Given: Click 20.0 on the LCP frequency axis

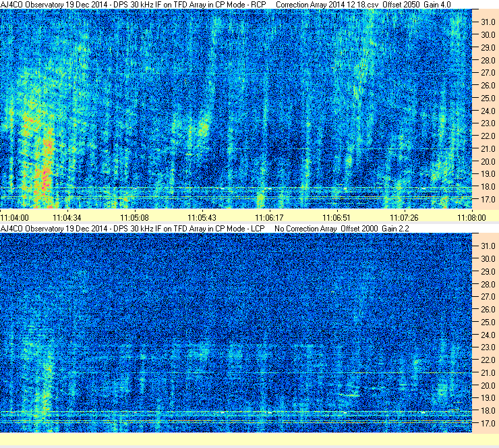Looking at the screenshot, I should point(488,386).
